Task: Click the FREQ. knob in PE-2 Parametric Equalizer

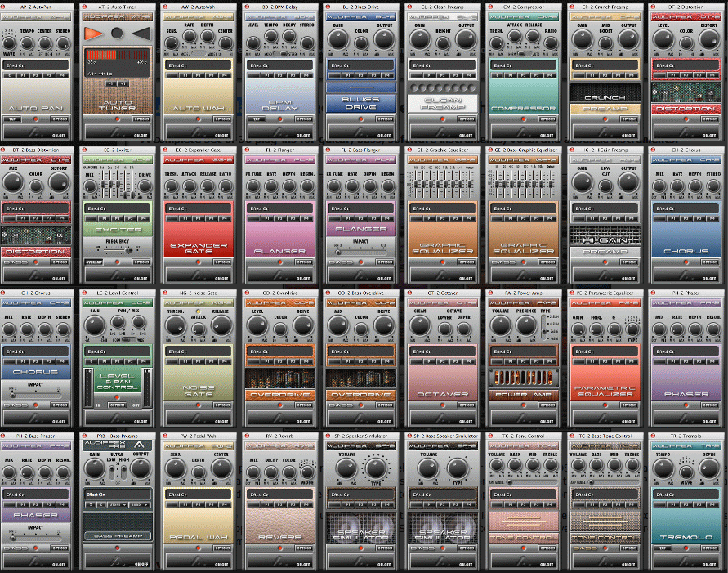Action: [596, 329]
